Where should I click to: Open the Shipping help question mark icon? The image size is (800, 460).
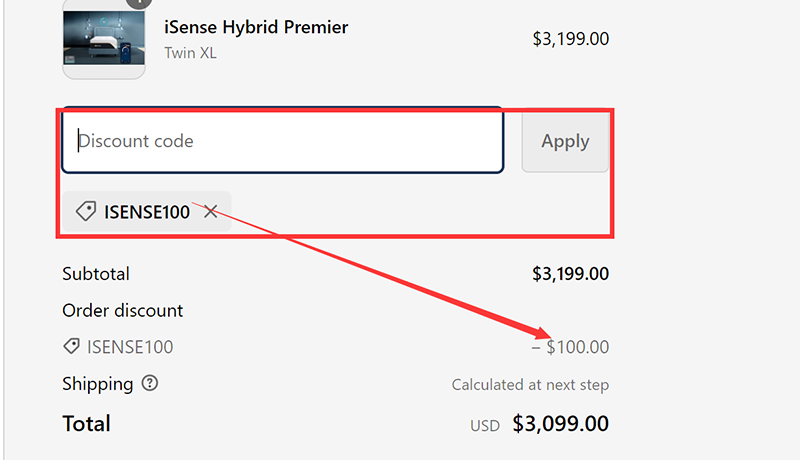coord(150,383)
